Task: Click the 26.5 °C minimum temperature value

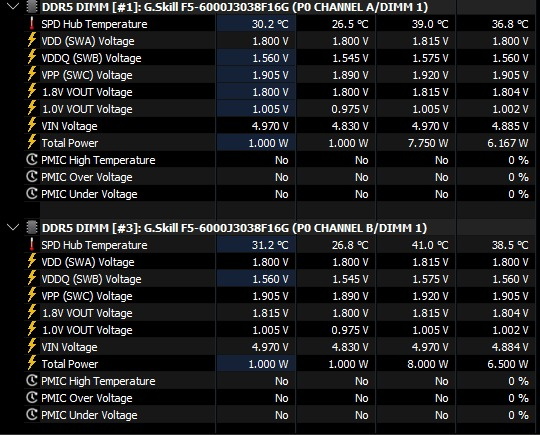Action: pos(350,24)
